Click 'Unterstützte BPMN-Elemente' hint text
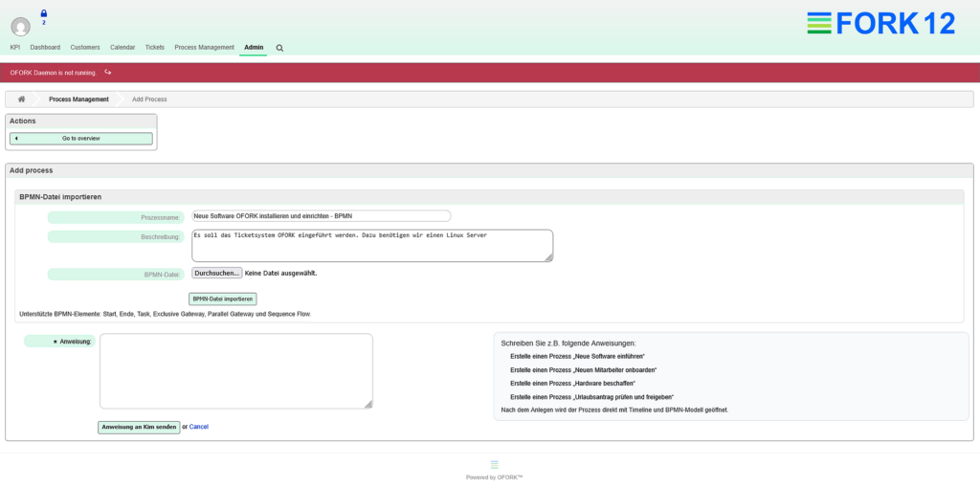This screenshot has height=487, width=980. [x=166, y=314]
